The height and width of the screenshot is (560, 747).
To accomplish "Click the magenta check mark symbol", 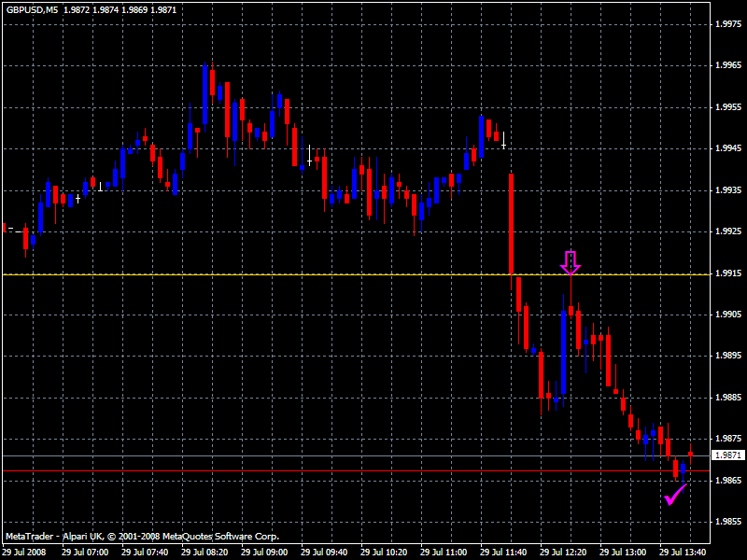I will [x=675, y=494].
